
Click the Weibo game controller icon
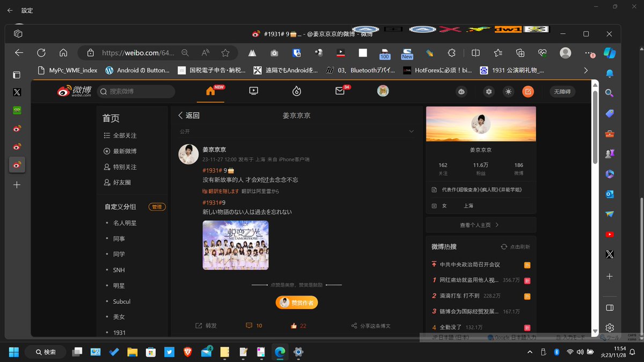point(461,92)
